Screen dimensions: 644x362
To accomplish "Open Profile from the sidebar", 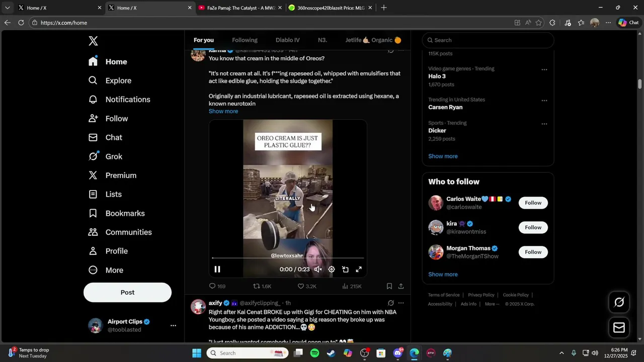I will [108, 251].
